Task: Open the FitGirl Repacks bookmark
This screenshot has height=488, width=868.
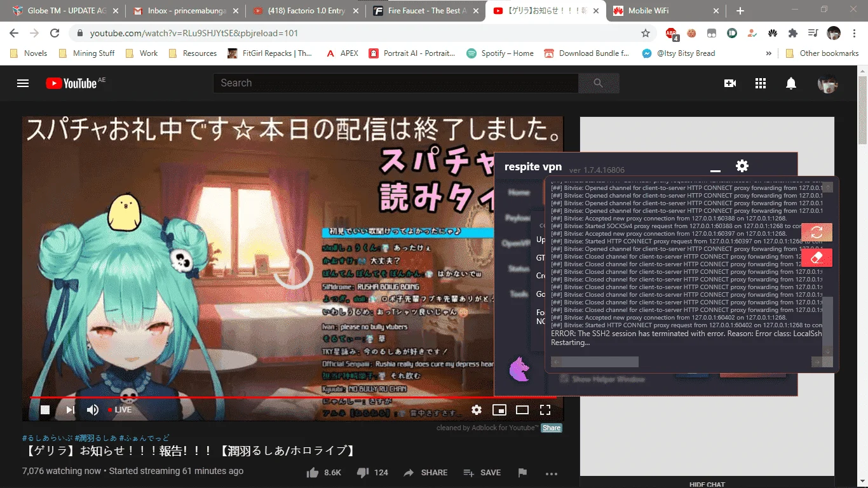Action: pos(270,53)
